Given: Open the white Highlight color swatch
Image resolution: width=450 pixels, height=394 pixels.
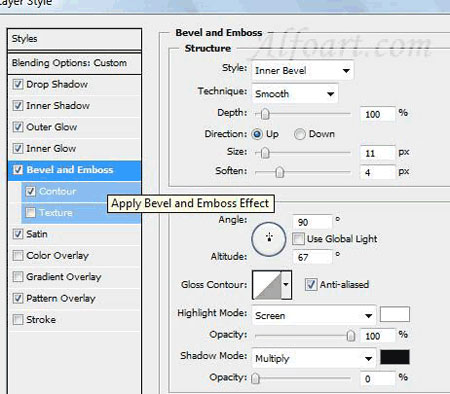Looking at the screenshot, I should (x=395, y=314).
